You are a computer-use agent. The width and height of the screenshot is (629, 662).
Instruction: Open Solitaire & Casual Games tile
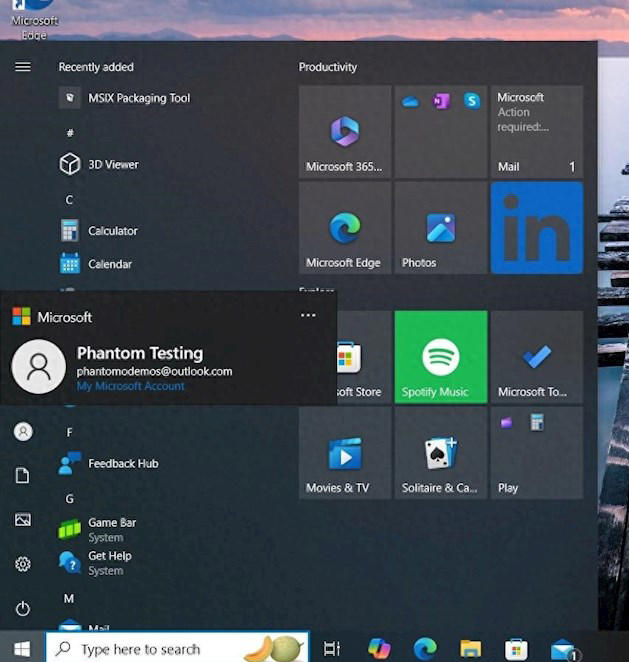point(441,453)
